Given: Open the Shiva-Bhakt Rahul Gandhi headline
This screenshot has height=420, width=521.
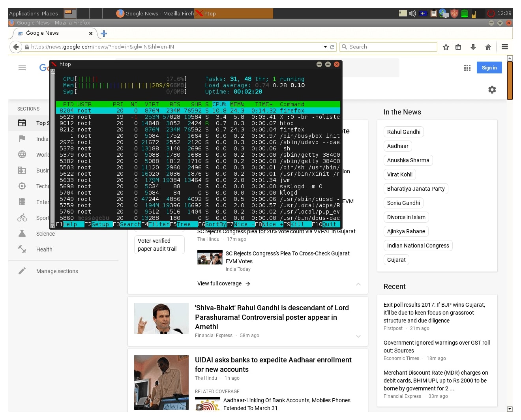Looking at the screenshot, I should [272, 317].
